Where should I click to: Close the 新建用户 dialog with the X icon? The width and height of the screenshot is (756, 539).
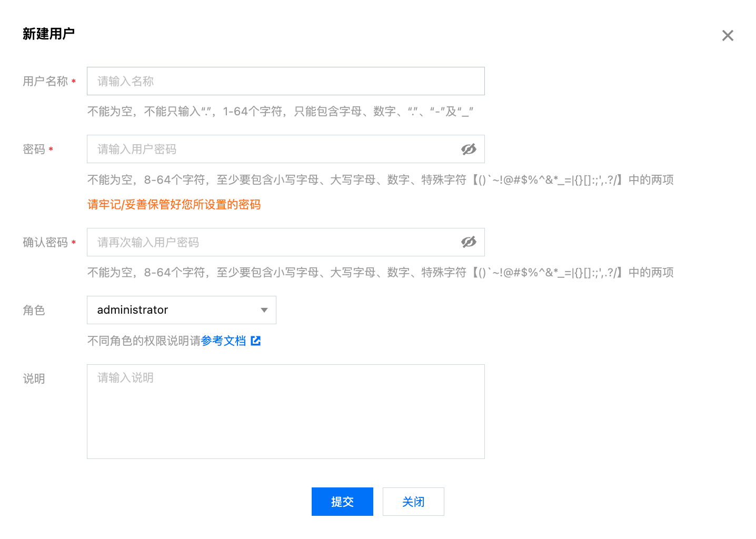[x=728, y=35]
